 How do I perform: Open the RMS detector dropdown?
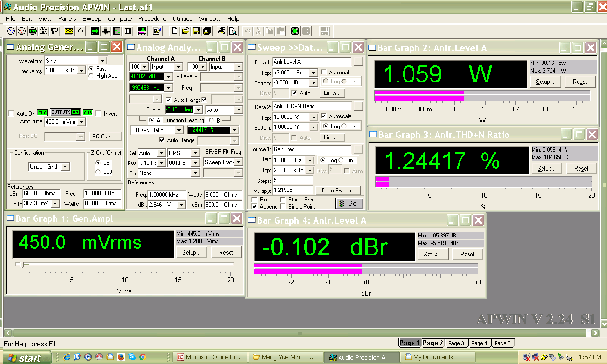point(195,153)
